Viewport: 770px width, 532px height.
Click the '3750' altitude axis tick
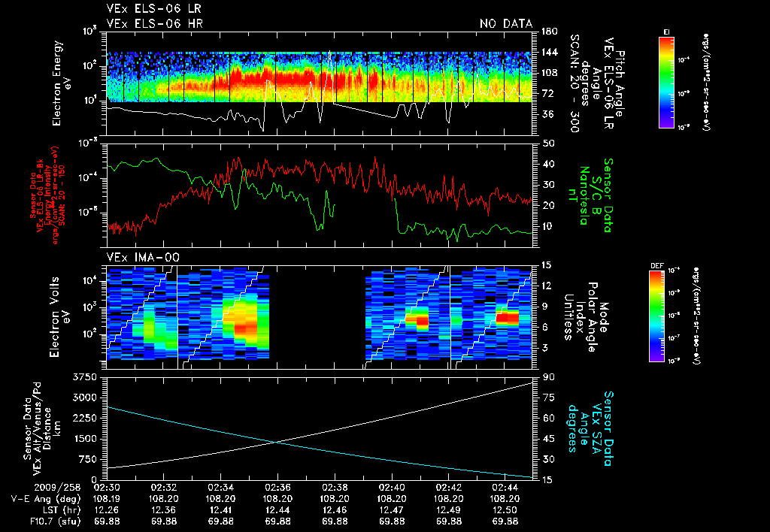coord(83,377)
